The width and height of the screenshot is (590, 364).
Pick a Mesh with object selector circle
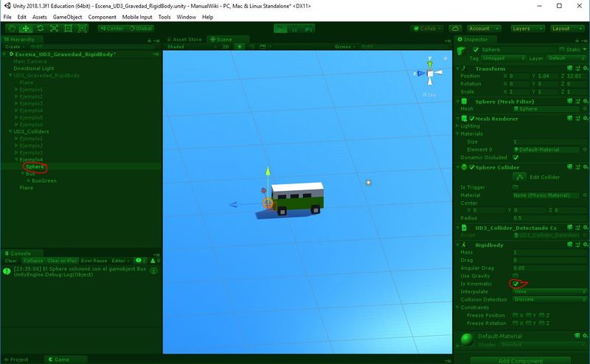(x=585, y=108)
